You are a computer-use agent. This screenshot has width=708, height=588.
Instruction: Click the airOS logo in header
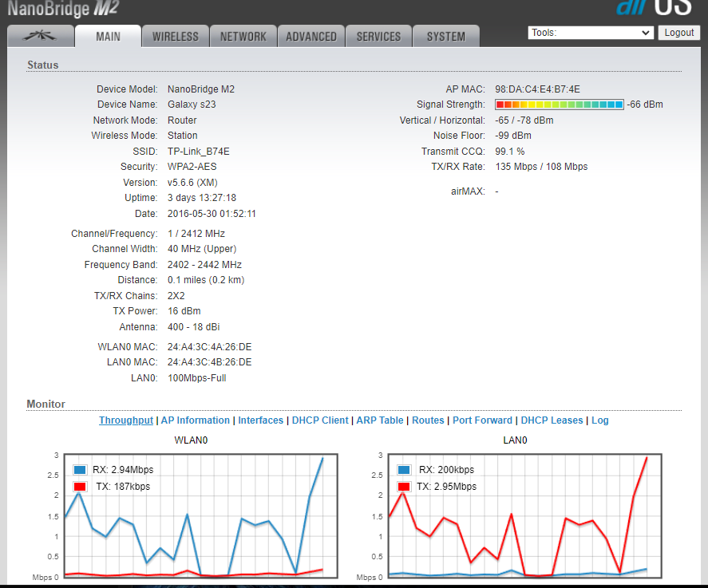[654, 8]
